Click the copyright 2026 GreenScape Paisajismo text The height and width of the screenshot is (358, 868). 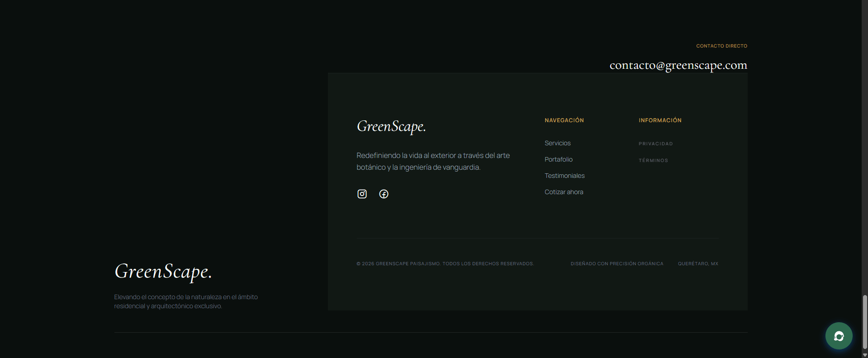pos(445,263)
